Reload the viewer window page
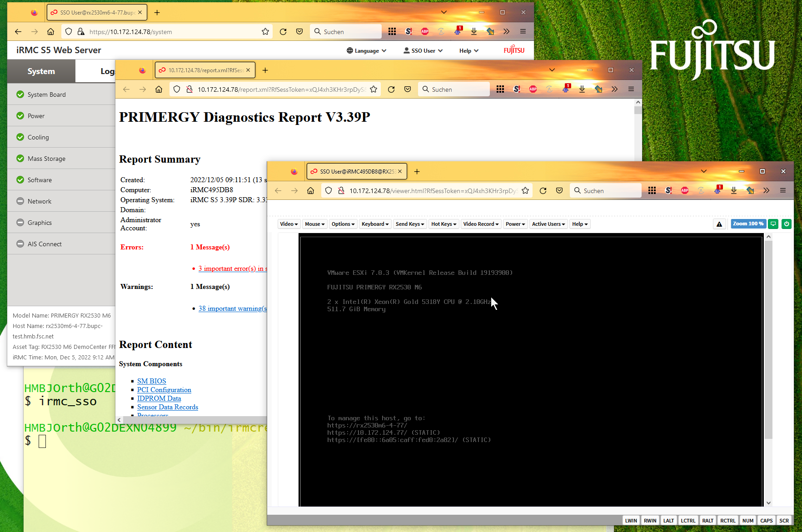The image size is (802, 532). 543,191
